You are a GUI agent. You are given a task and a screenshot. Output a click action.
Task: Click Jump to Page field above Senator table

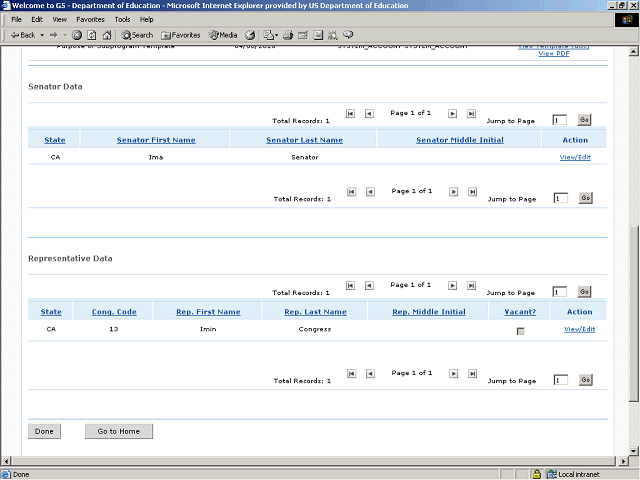pyautogui.click(x=560, y=120)
